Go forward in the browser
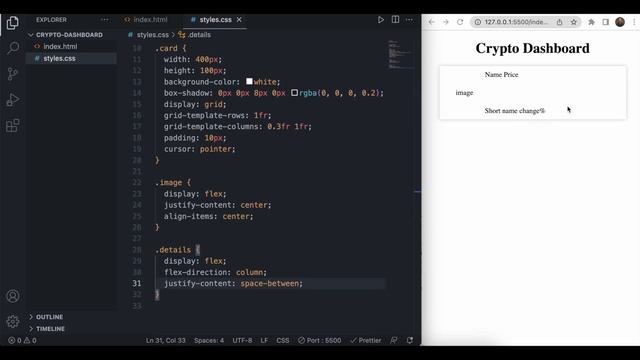This screenshot has height=360, width=640. click(446, 22)
